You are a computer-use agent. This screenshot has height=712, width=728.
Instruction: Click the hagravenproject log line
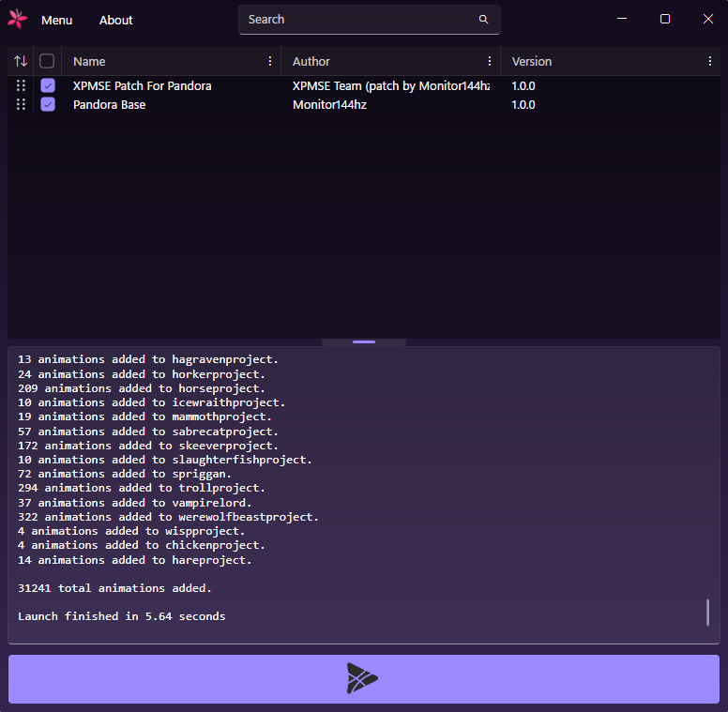pyautogui.click(x=148, y=359)
